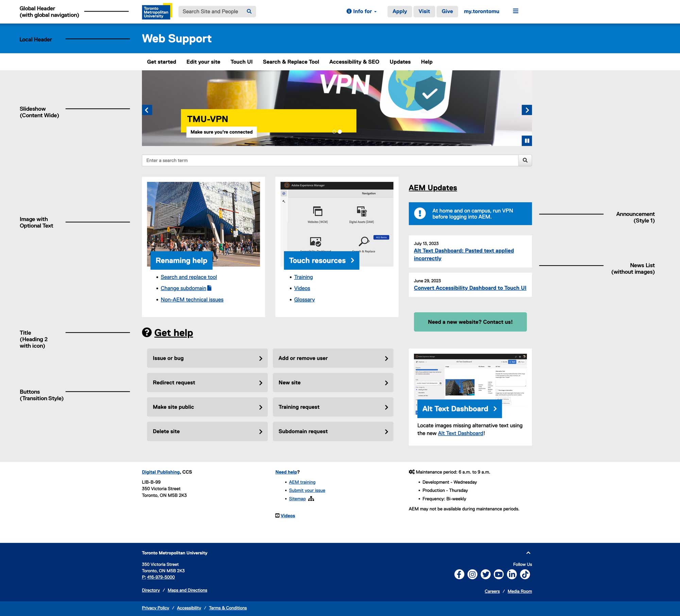Click the TikTok icon in footer

click(x=525, y=574)
